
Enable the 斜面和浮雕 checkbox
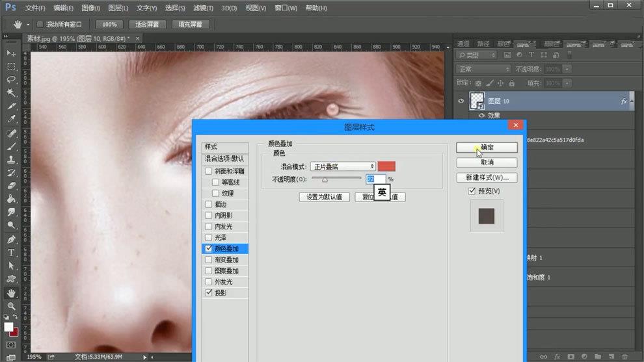[x=209, y=172]
